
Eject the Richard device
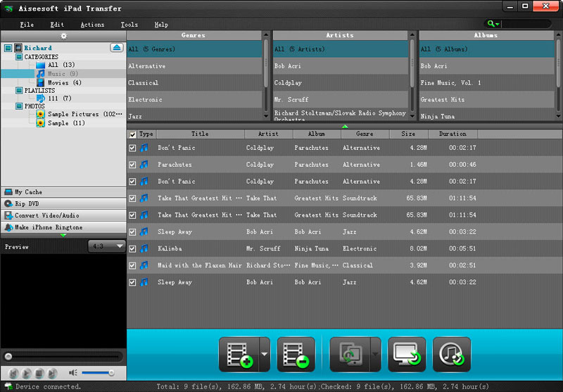click(117, 48)
